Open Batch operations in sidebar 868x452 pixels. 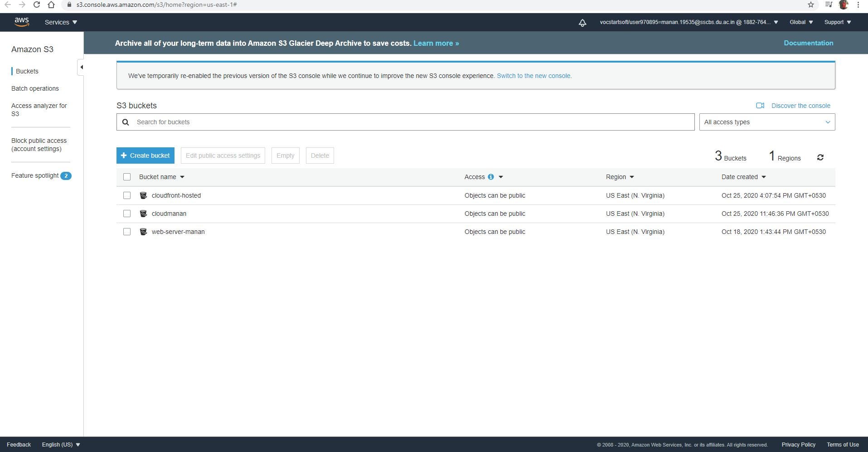[35, 88]
